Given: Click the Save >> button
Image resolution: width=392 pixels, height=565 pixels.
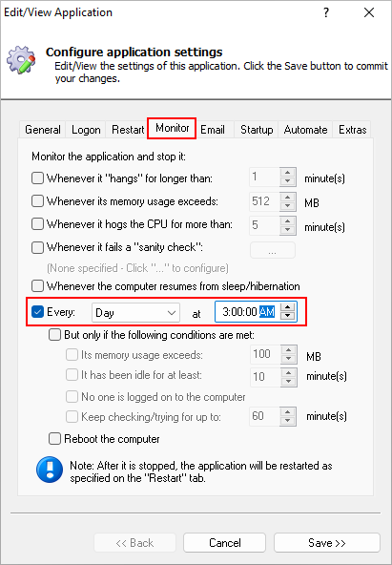Looking at the screenshot, I should 327,543.
